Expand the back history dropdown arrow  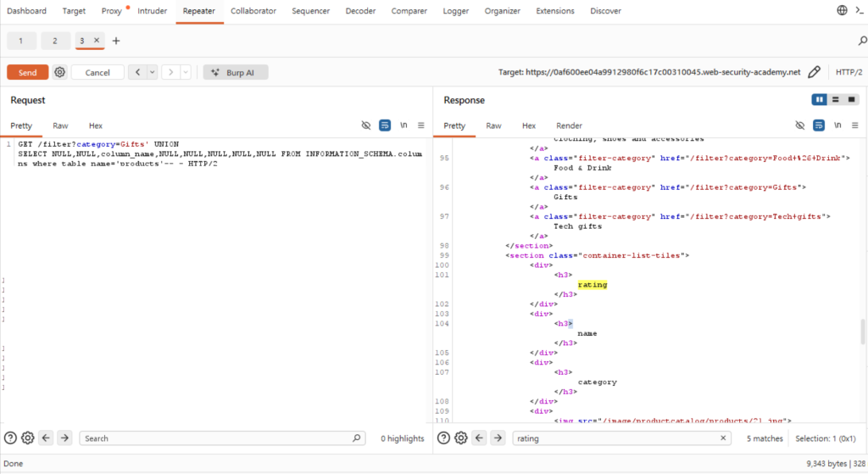click(x=153, y=72)
